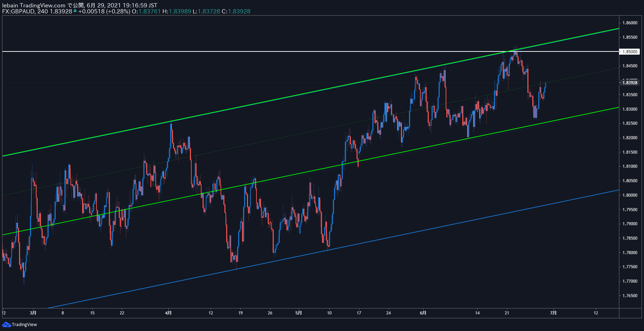Image resolution: width=644 pixels, height=331 pixels.
Task: Click the open value O:1.83761
Action: click(146, 11)
